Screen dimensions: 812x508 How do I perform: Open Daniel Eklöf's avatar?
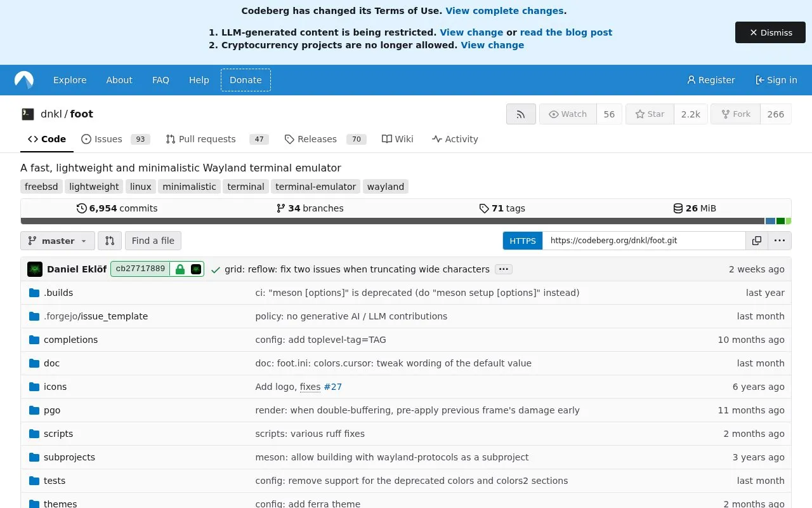click(x=35, y=269)
